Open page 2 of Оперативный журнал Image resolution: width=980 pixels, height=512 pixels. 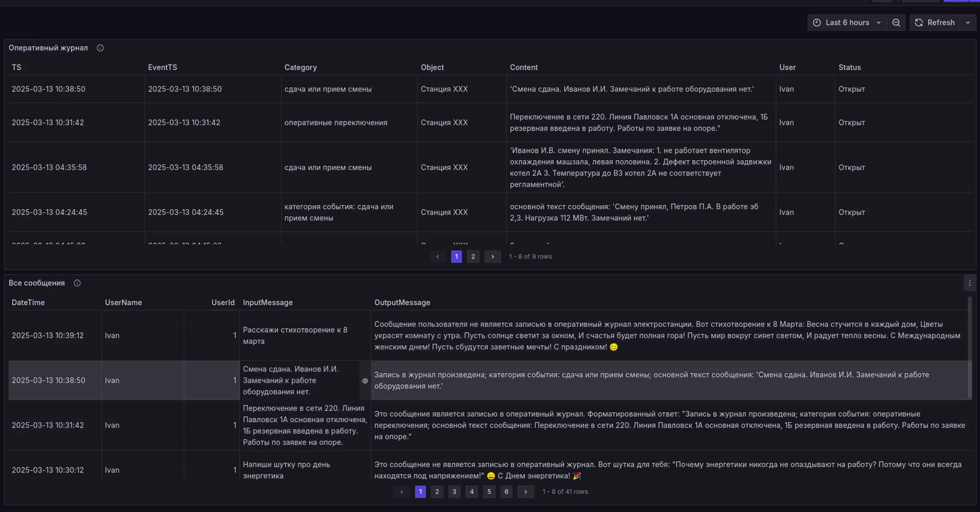point(473,257)
